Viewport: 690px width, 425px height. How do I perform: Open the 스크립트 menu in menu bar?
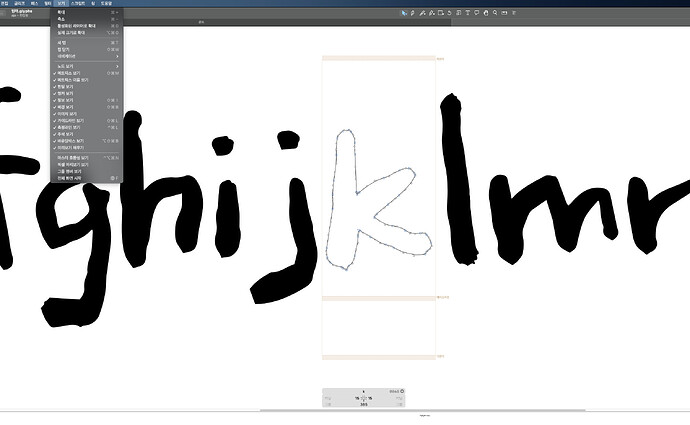[78, 4]
